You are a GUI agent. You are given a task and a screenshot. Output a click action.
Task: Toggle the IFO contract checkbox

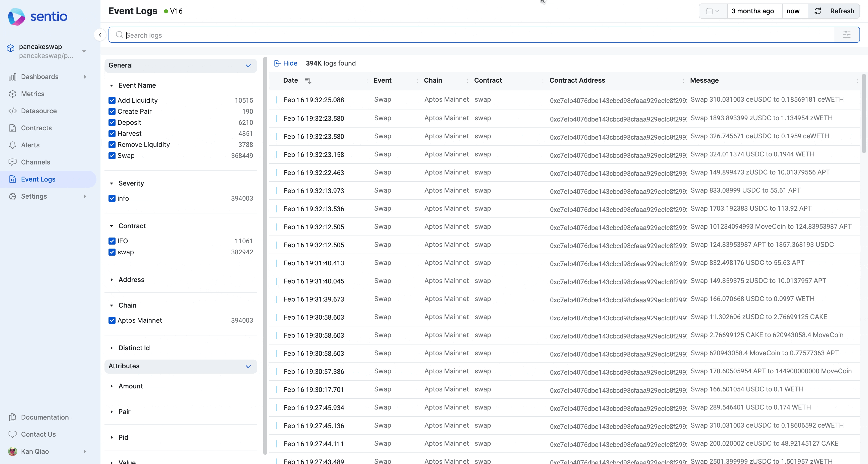[x=112, y=241]
